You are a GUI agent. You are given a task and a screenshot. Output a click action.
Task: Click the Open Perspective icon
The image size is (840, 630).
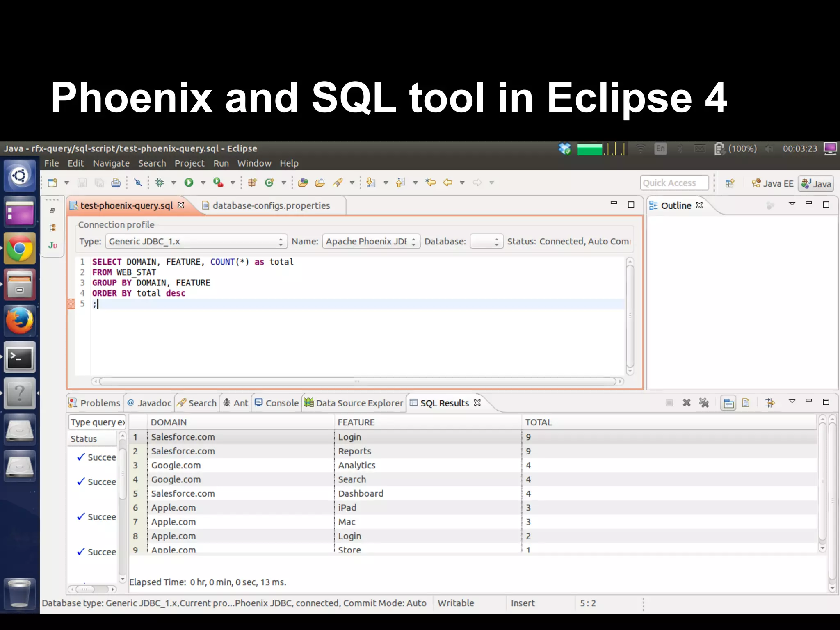pos(730,183)
